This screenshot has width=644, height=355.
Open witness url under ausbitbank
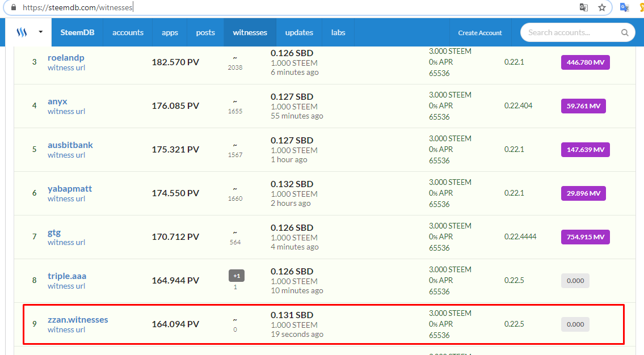click(66, 155)
